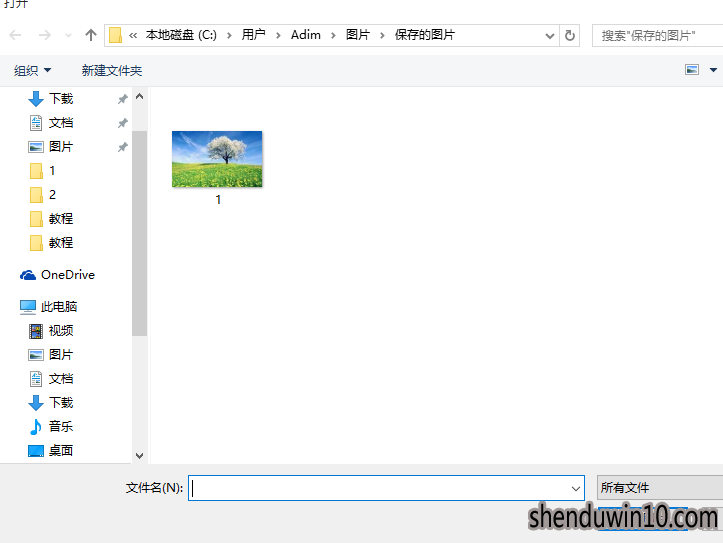Open the 所有文件 file type dropdown
The height and width of the screenshot is (543, 723).
660,488
